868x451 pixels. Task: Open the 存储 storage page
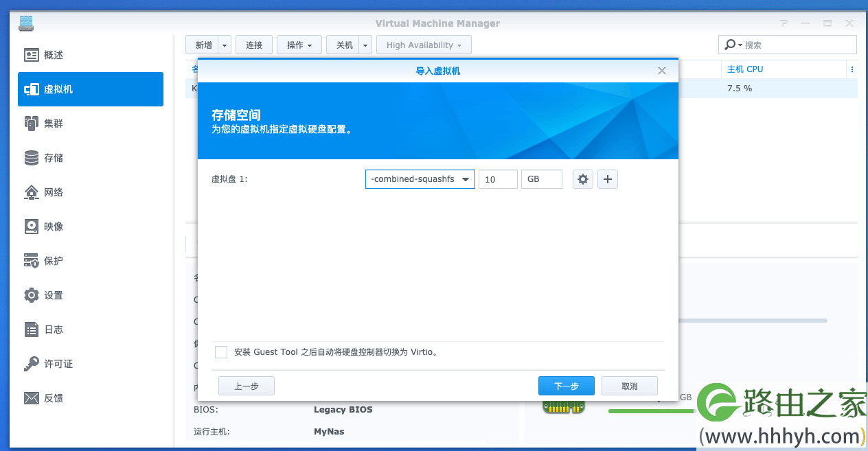91,158
